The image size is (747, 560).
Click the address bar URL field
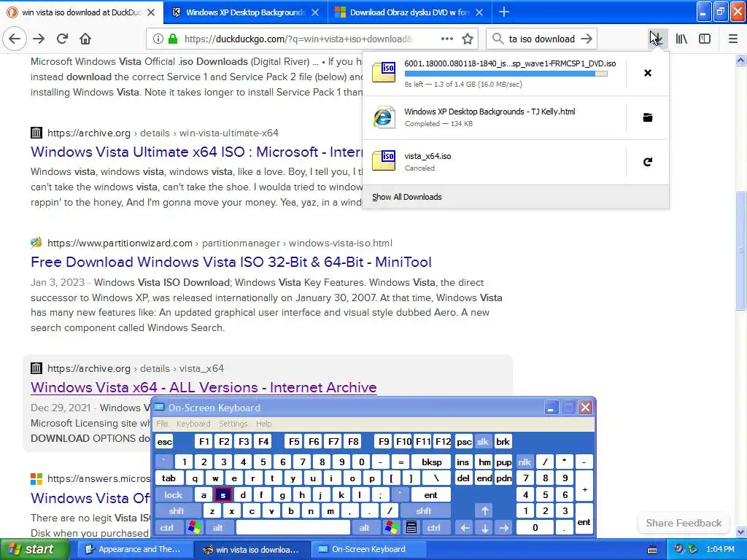[298, 39]
